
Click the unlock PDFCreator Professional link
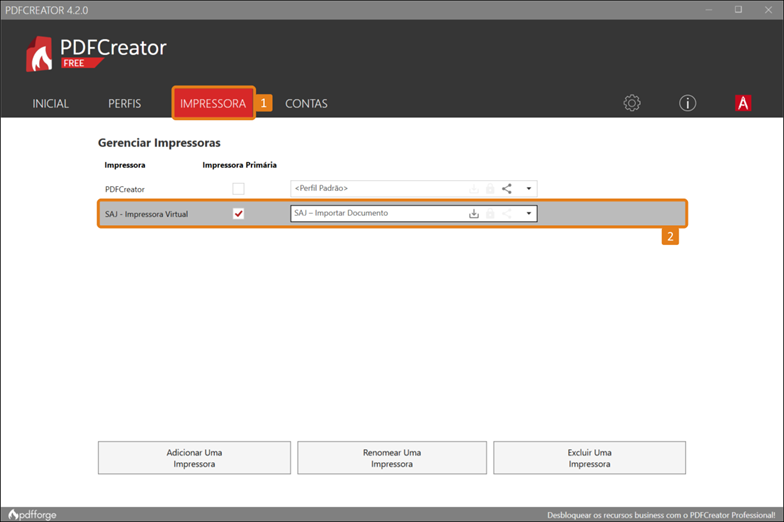click(x=661, y=514)
